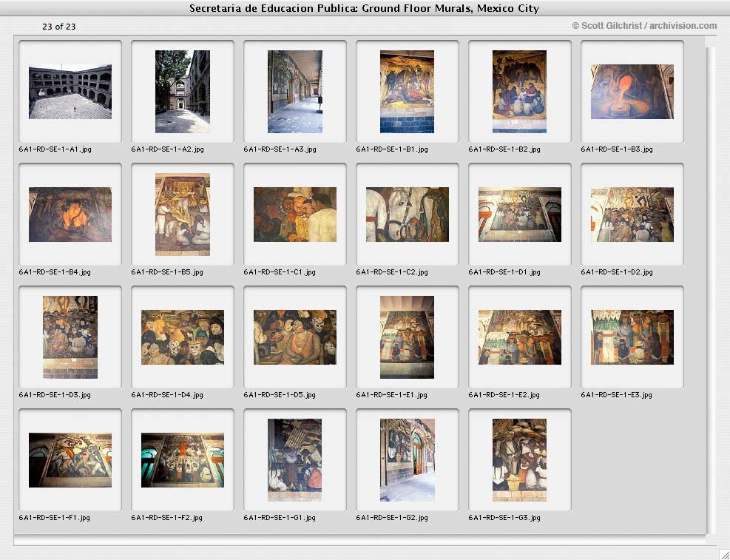Open thumbnail 6A1-RD-SE-1-D3.jpg
The image size is (730, 560).
[70, 337]
